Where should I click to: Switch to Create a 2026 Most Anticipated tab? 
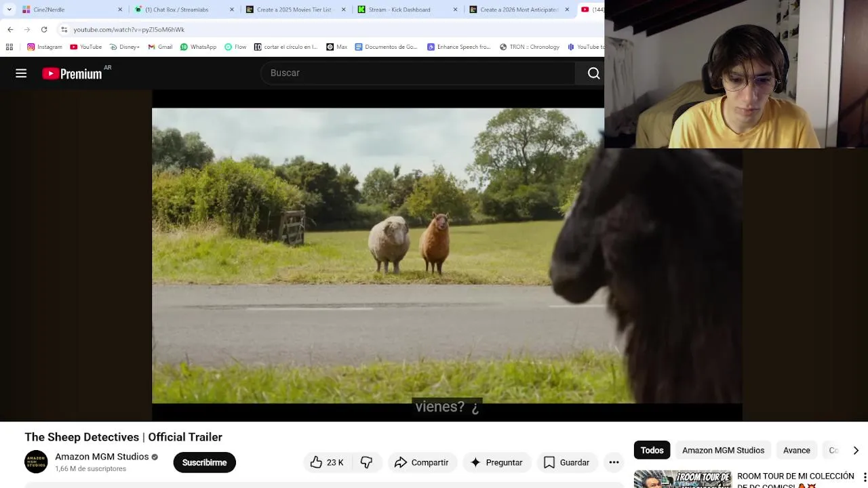click(x=519, y=9)
